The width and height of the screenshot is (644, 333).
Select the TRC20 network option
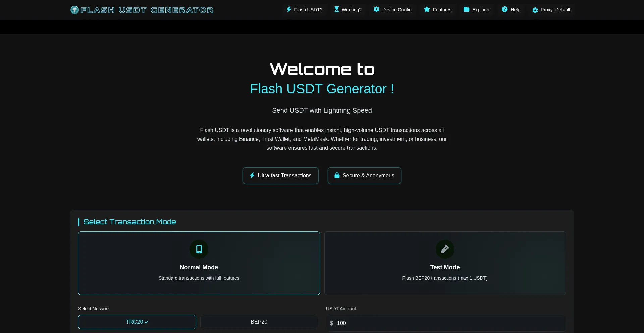tap(137, 322)
